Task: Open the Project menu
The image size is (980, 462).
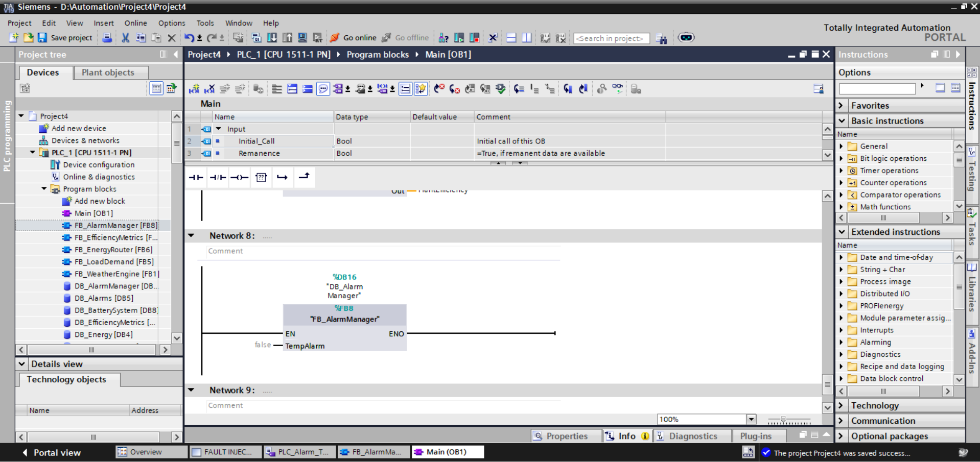Action: tap(19, 23)
